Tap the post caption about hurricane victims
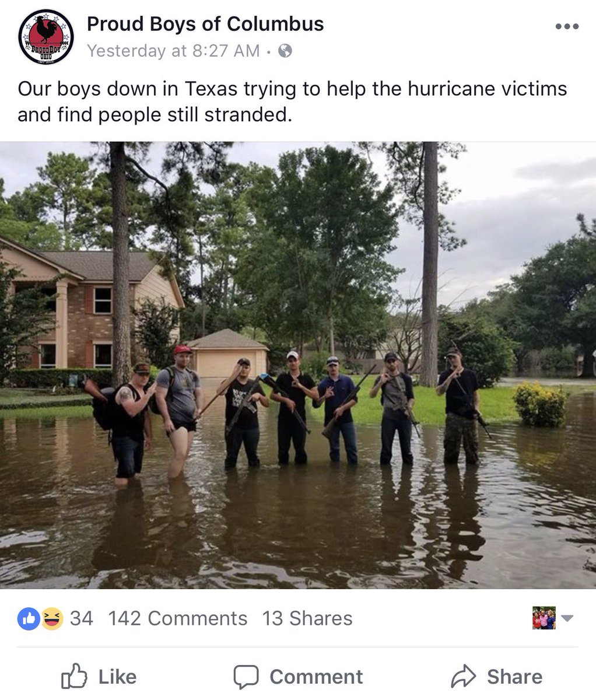The height and width of the screenshot is (700, 596). coord(292,101)
